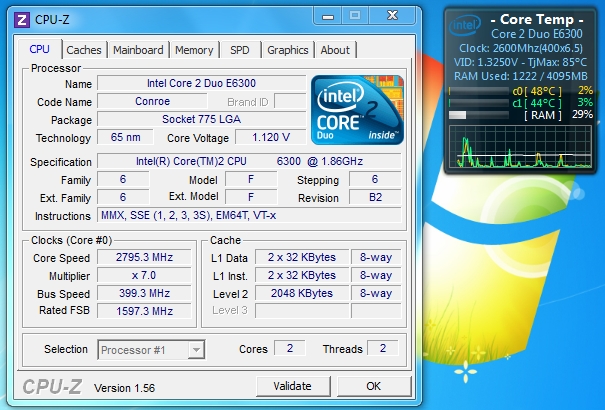Click the CPU-Z Version 1.56 label

[124, 388]
